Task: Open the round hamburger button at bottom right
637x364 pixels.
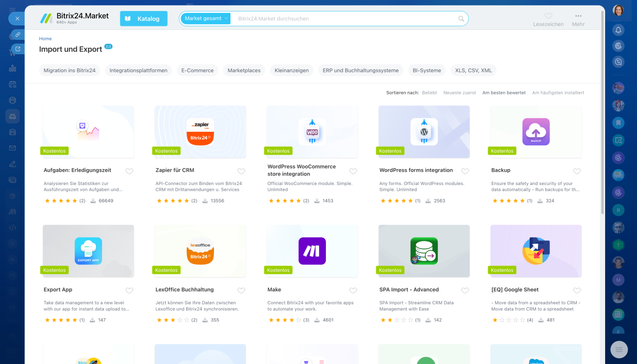Action: point(619,350)
